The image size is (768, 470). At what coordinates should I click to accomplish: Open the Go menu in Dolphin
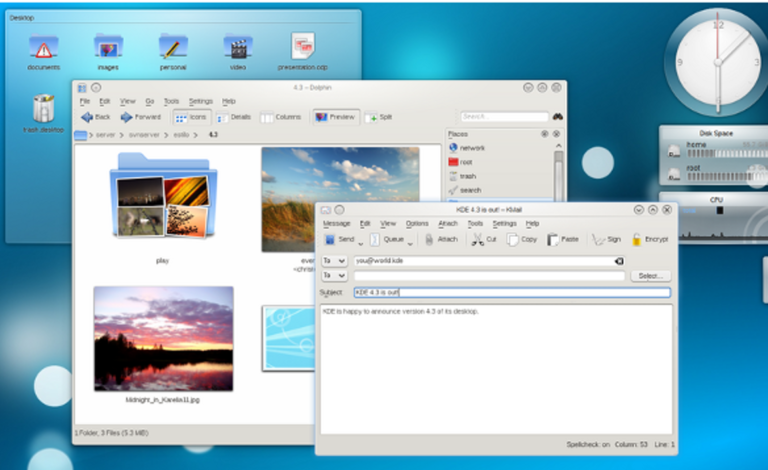coord(149,101)
